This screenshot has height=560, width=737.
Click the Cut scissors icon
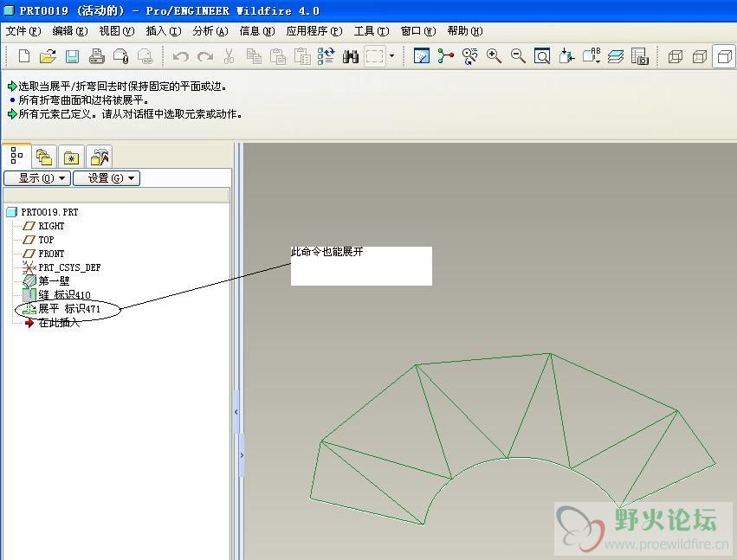(x=229, y=56)
